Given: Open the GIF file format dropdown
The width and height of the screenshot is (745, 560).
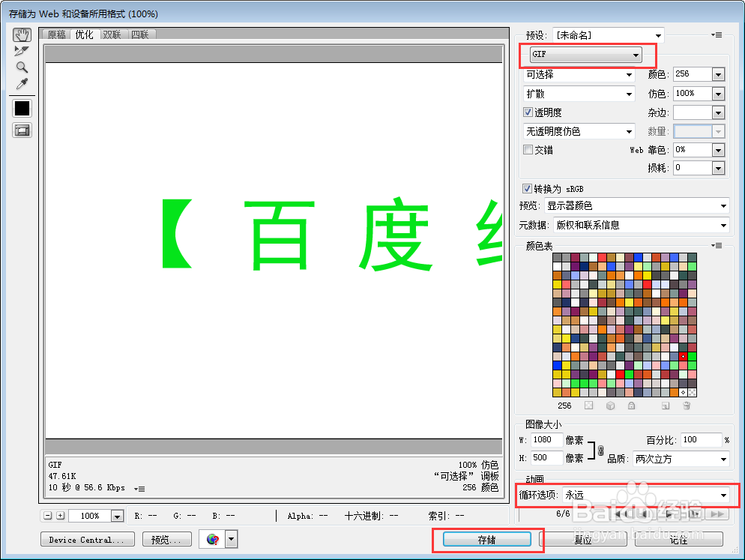Looking at the screenshot, I should (x=586, y=55).
